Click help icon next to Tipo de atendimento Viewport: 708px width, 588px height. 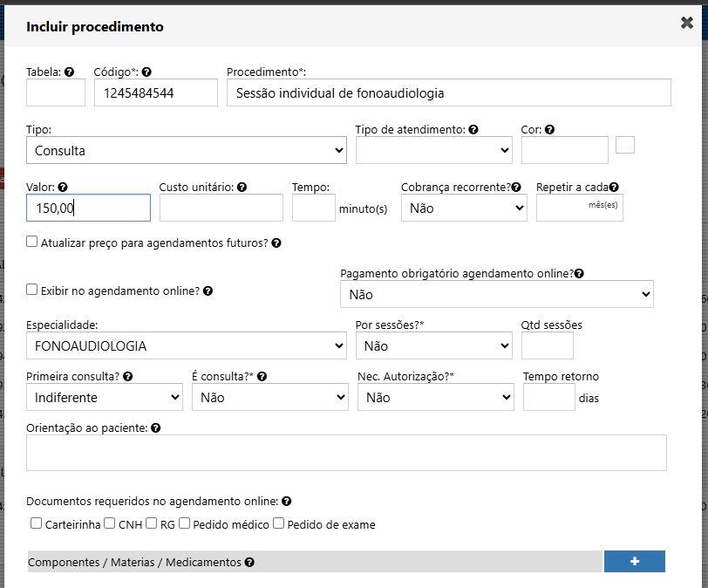[x=473, y=130]
